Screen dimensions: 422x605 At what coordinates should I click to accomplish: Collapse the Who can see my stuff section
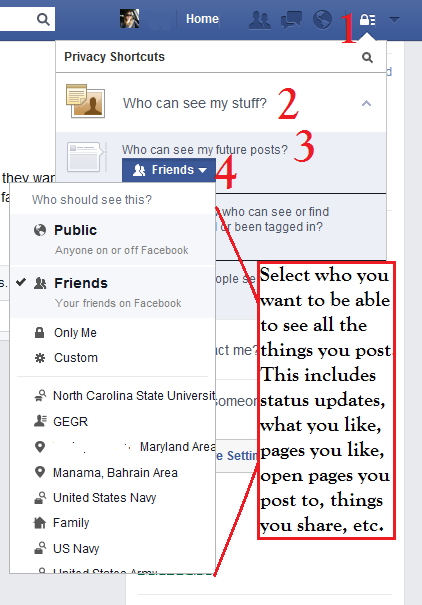(x=366, y=103)
